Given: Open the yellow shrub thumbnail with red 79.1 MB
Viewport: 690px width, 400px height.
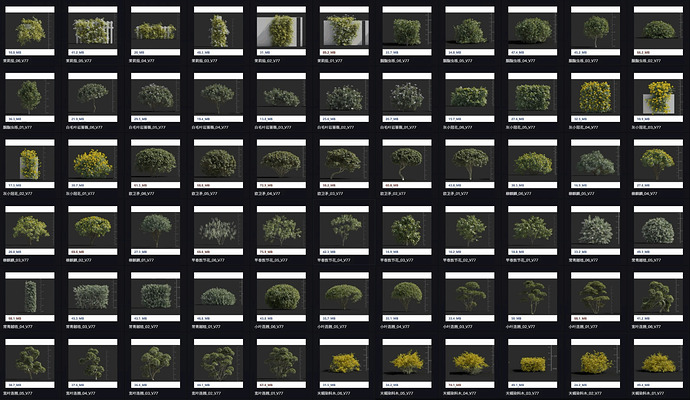Looking at the screenshot, I should (x=470, y=363).
